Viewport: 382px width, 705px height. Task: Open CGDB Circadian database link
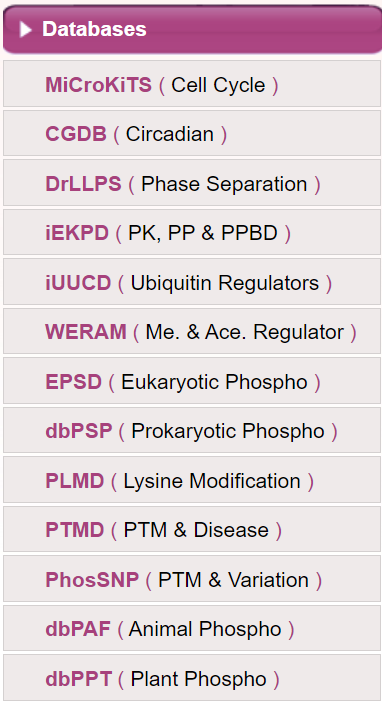pyautogui.click(x=192, y=134)
